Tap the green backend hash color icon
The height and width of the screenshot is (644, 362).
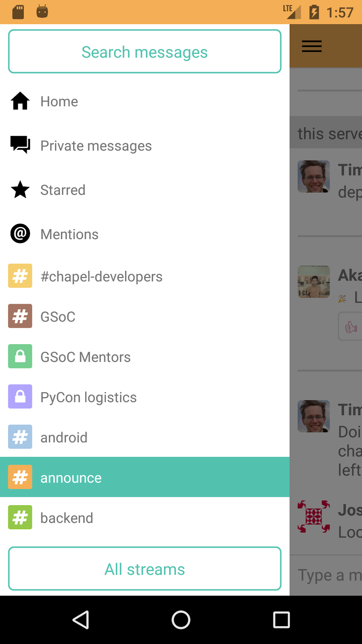click(x=20, y=517)
